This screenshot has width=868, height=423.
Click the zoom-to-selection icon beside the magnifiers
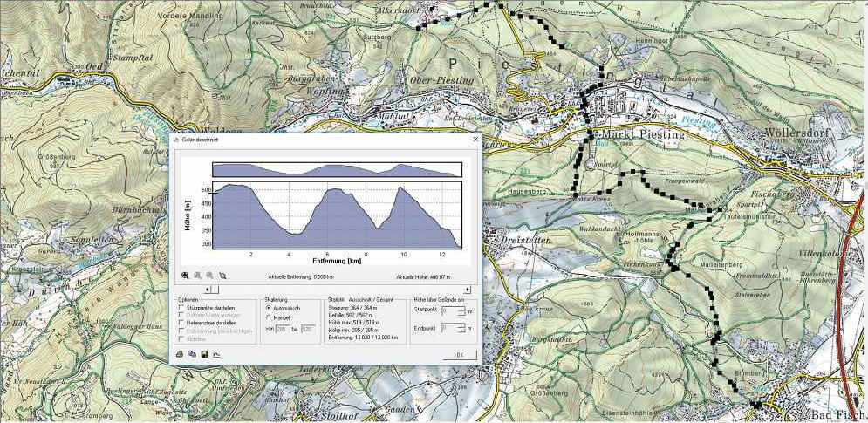click(222, 275)
